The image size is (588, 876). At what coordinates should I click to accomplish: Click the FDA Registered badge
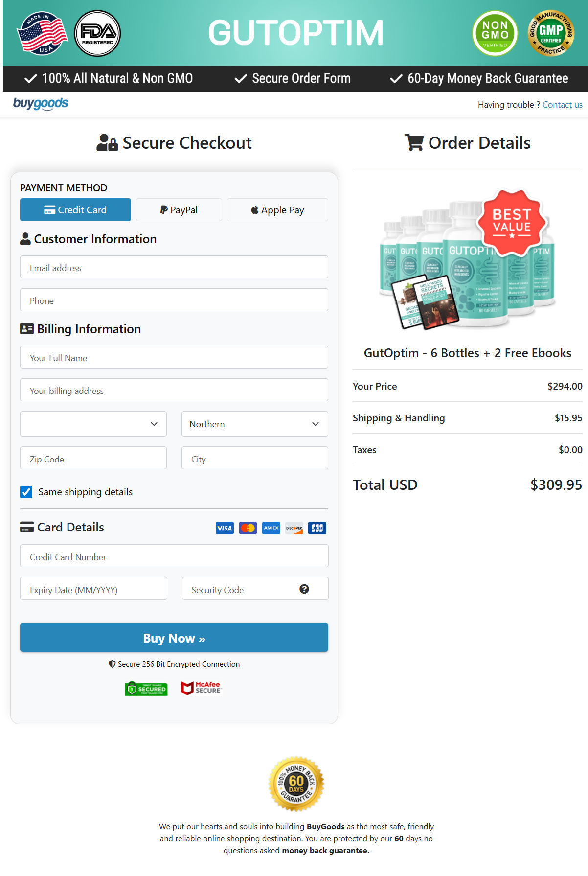click(x=97, y=33)
